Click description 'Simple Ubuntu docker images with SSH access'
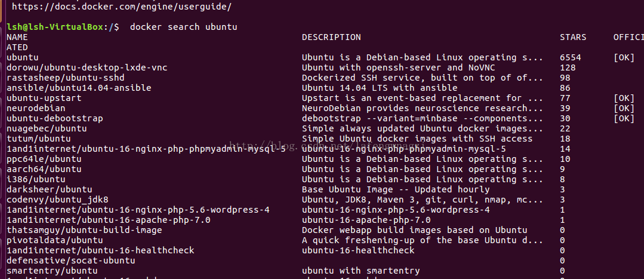 (417, 139)
